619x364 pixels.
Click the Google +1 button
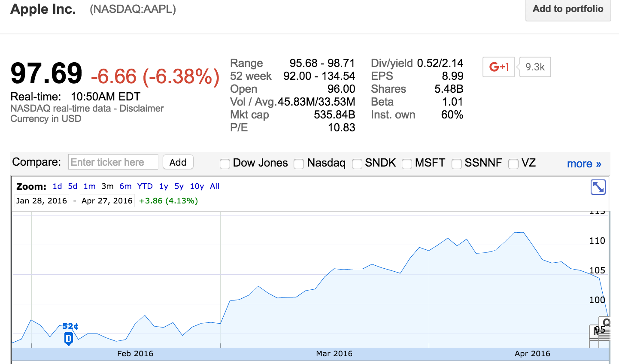(498, 67)
